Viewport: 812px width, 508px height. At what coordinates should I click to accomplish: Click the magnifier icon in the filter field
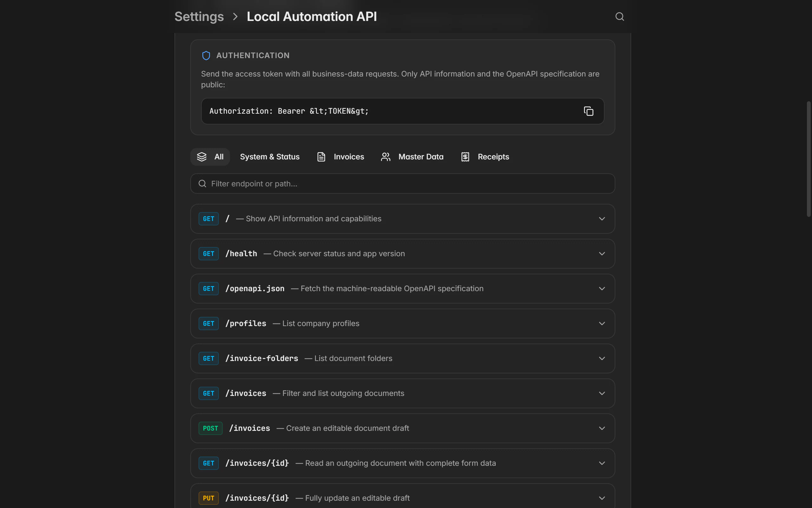tap(202, 184)
